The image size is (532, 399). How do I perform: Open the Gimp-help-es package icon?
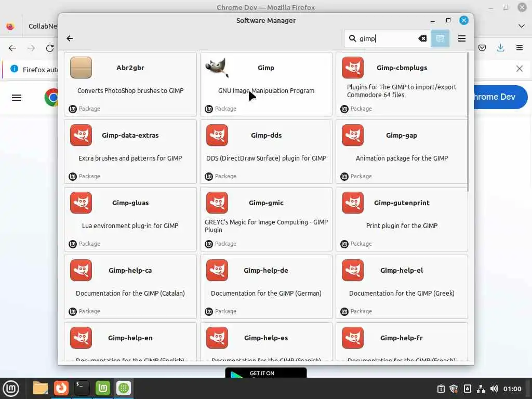tap(217, 338)
